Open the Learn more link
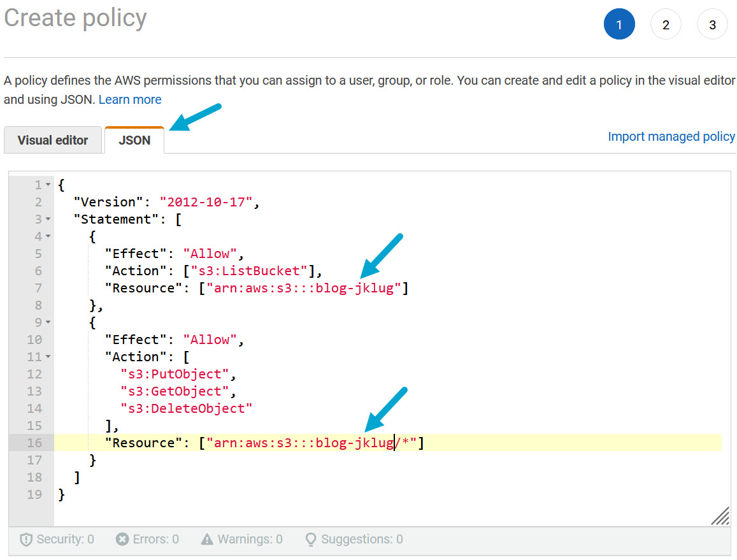The width and height of the screenshot is (737, 560). [130, 100]
